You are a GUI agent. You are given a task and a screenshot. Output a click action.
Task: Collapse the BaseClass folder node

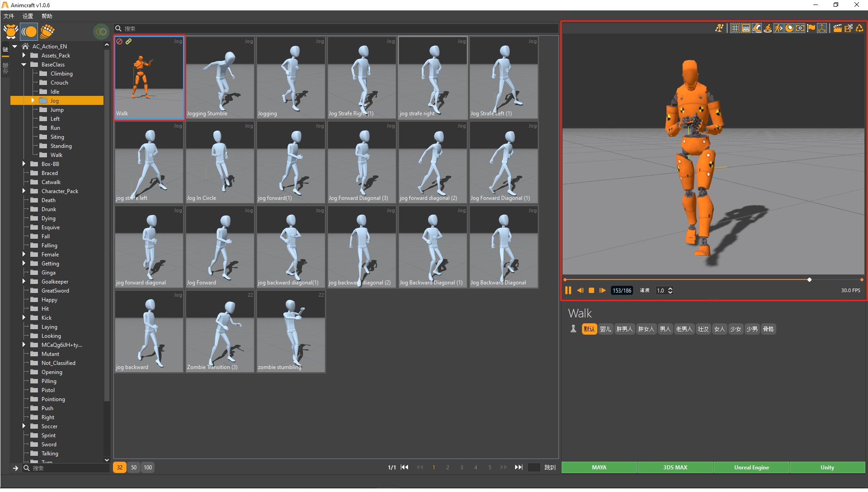24,65
